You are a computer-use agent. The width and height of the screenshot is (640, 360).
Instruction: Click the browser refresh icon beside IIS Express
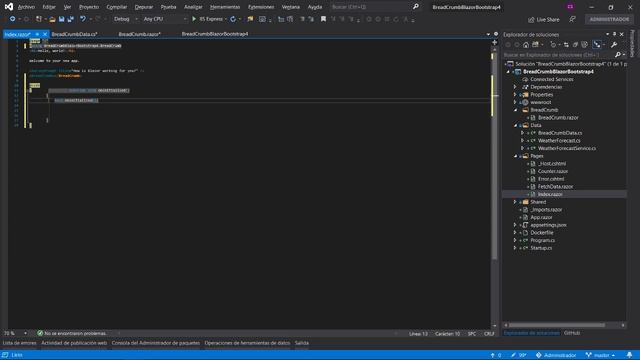click(233, 19)
